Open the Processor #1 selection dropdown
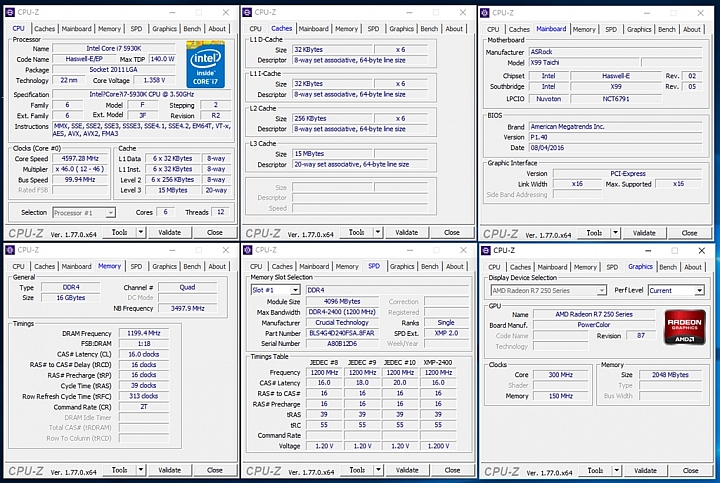720x483 pixels. pos(84,213)
